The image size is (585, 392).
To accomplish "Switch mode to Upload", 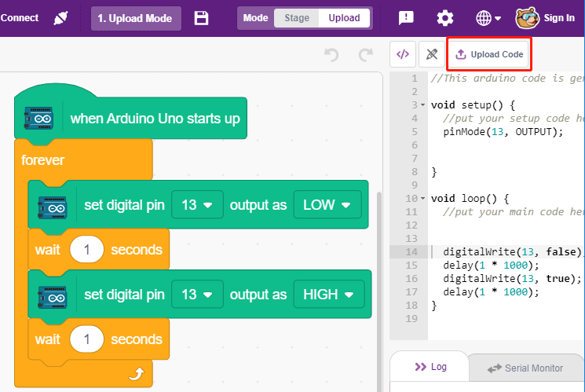I will pyautogui.click(x=344, y=18).
